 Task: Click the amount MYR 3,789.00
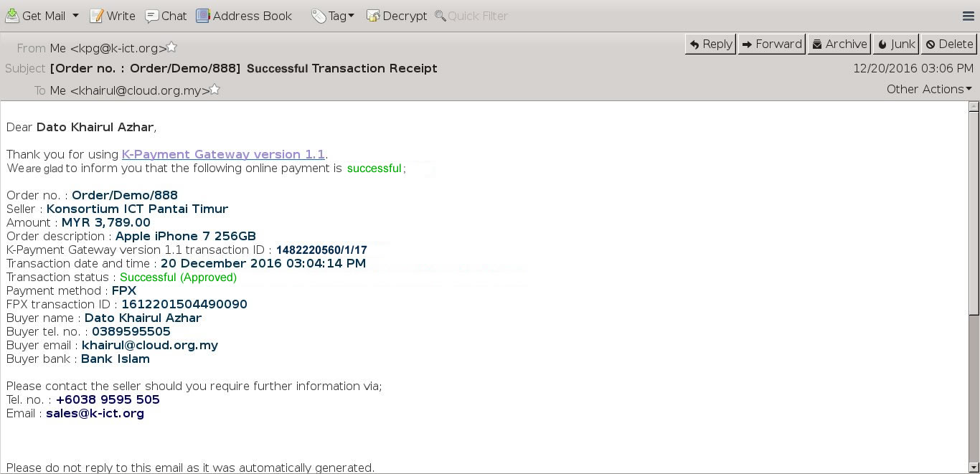click(x=106, y=222)
